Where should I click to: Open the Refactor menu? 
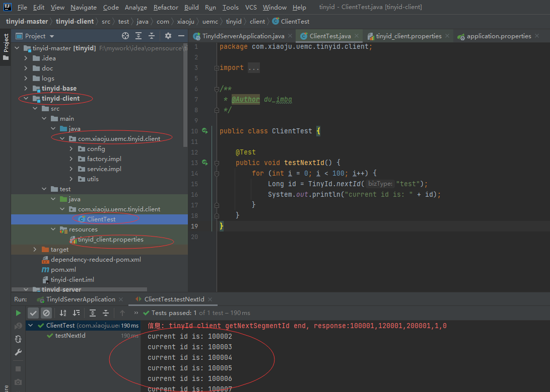point(166,8)
